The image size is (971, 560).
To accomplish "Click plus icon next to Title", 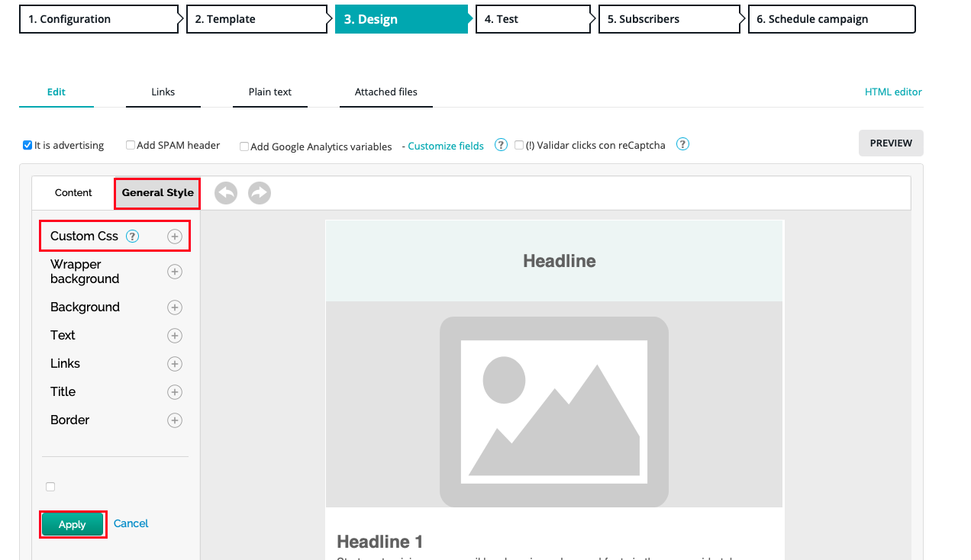I will click(175, 392).
